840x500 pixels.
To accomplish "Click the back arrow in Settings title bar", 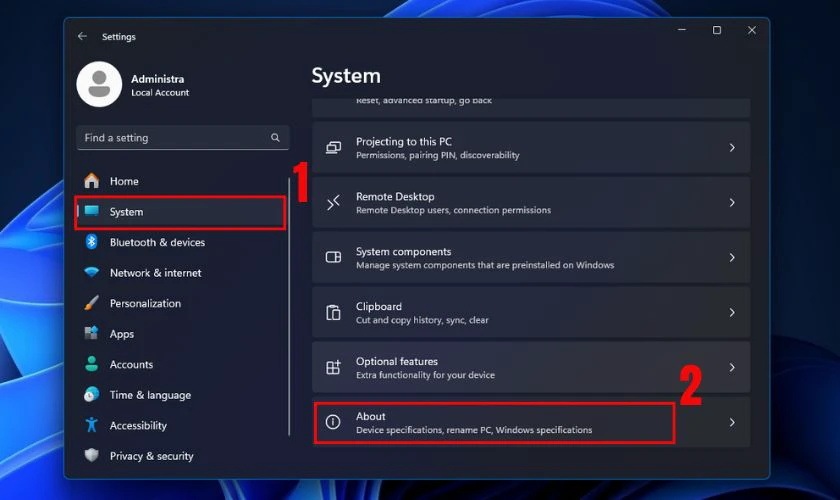I will point(82,36).
